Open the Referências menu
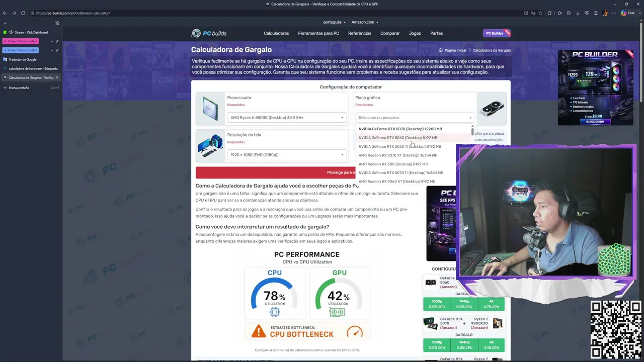644x362 pixels. click(x=360, y=33)
